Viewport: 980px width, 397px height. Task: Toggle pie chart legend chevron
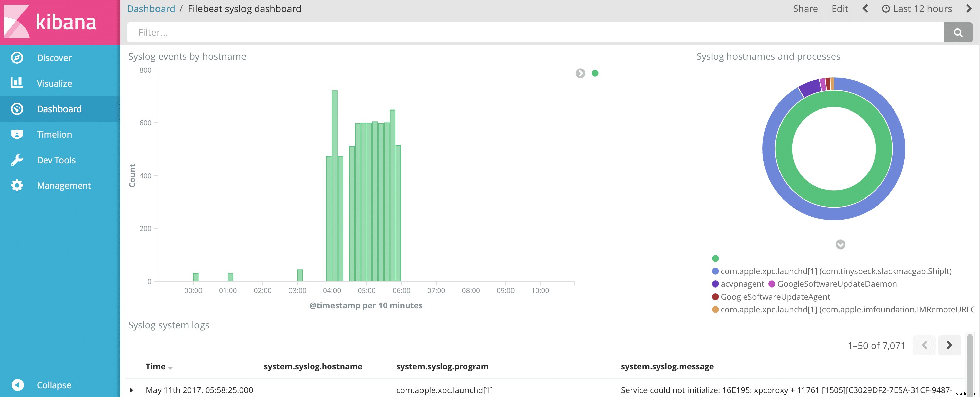(840, 245)
